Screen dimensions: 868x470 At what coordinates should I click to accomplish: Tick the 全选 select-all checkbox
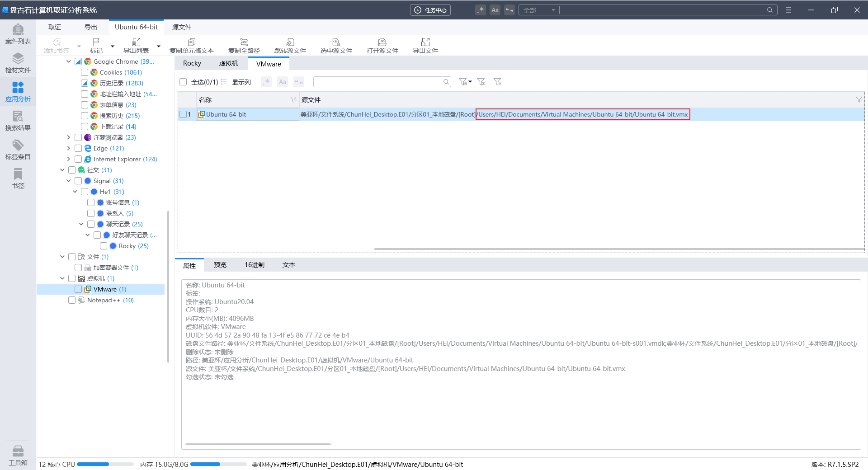click(183, 82)
